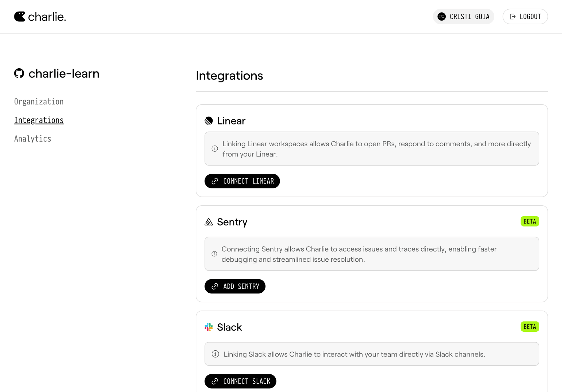Click the GitHub icon beside charlie-learn
This screenshot has height=392, width=562.
[19, 73]
